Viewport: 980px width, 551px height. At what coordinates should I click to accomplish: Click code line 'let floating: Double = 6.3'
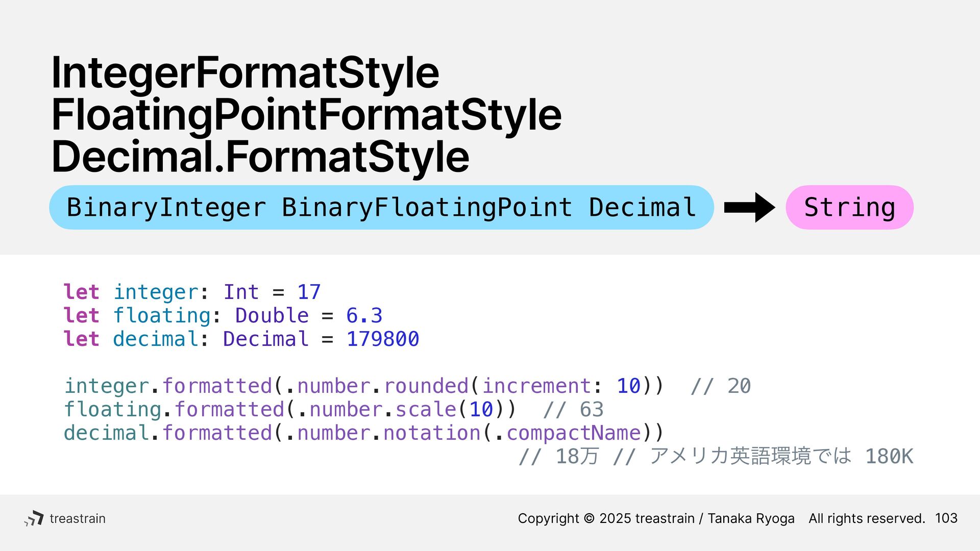pos(223,316)
